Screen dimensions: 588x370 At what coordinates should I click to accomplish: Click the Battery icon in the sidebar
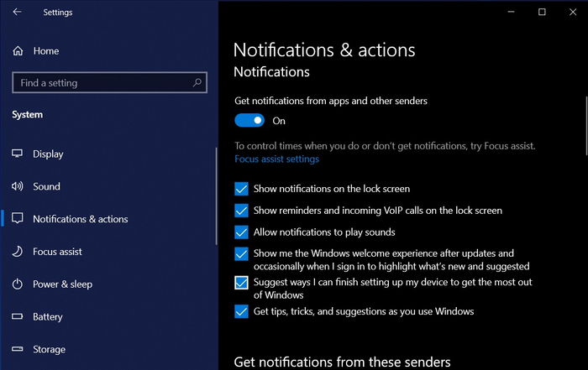click(18, 316)
